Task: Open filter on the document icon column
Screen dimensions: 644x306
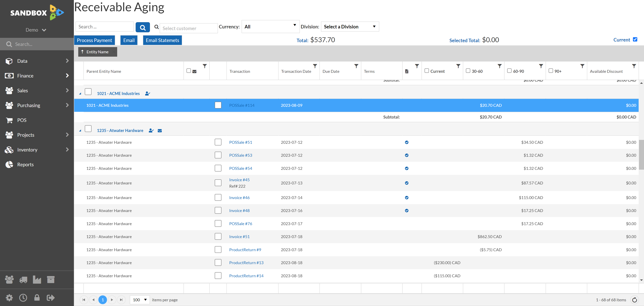Action: click(x=417, y=66)
